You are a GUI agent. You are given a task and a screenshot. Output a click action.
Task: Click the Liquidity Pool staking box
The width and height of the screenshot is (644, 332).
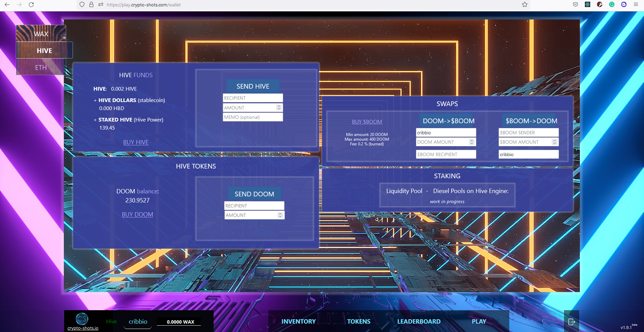tap(447, 195)
